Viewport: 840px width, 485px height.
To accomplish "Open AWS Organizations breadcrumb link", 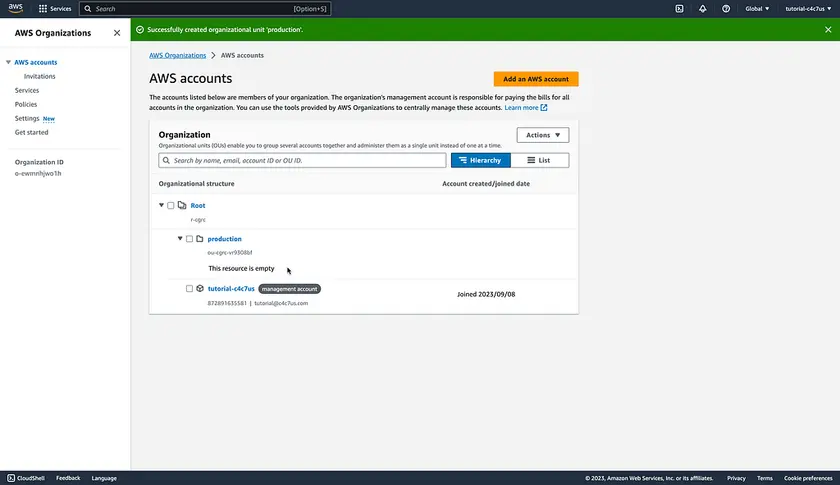I will [177, 55].
